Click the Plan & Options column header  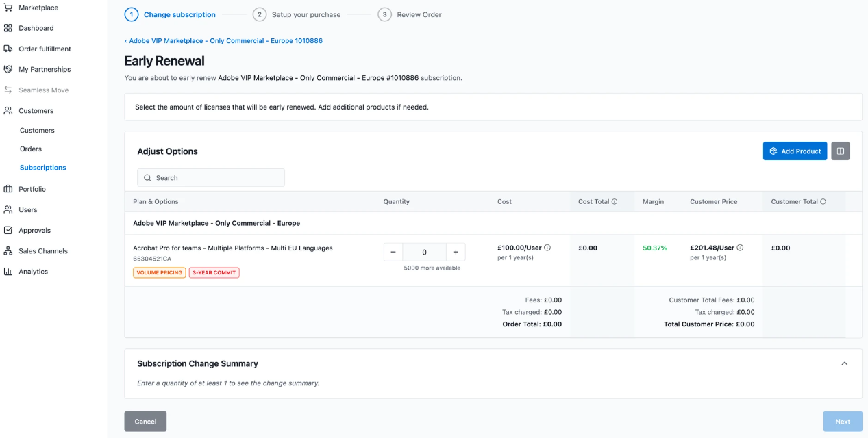[x=156, y=201]
